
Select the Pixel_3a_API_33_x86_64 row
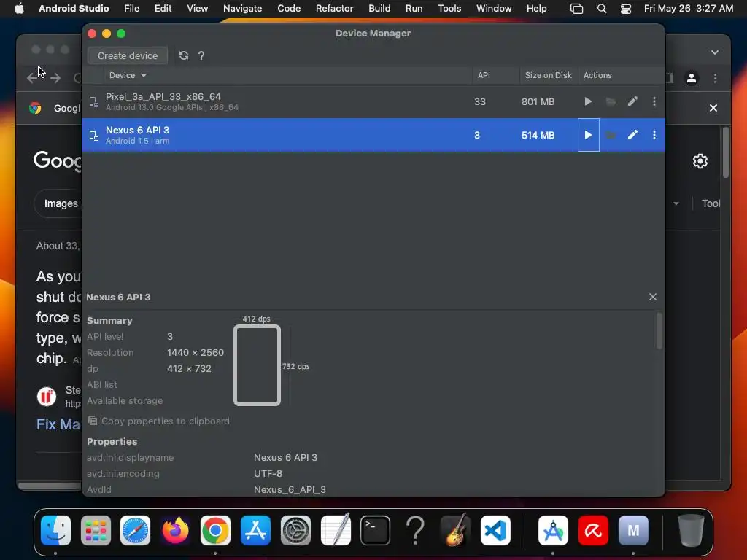373,101
